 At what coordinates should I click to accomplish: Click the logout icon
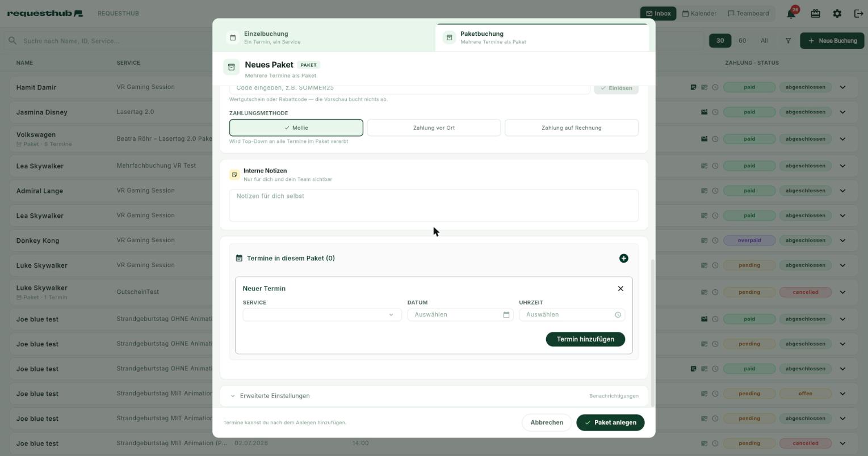click(x=858, y=14)
